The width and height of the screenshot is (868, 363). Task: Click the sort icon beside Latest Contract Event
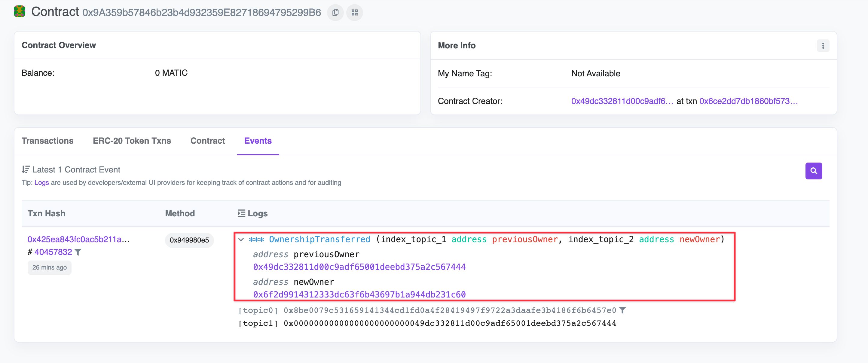point(26,169)
